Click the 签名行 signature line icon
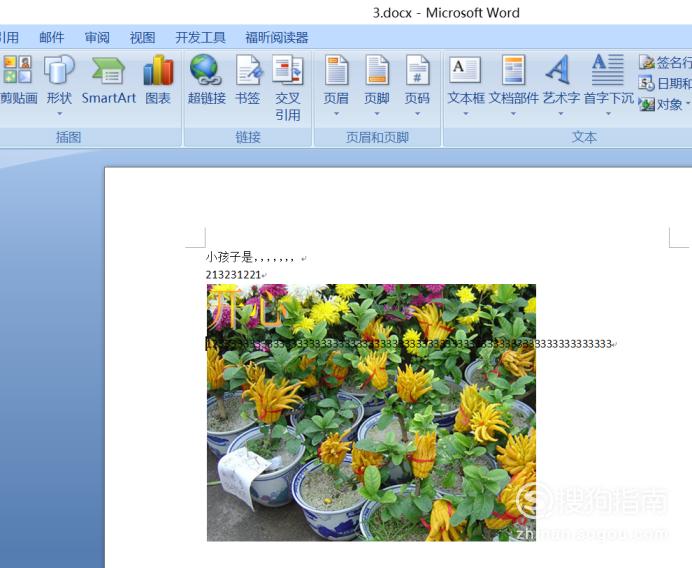692x568 pixels. [x=647, y=62]
